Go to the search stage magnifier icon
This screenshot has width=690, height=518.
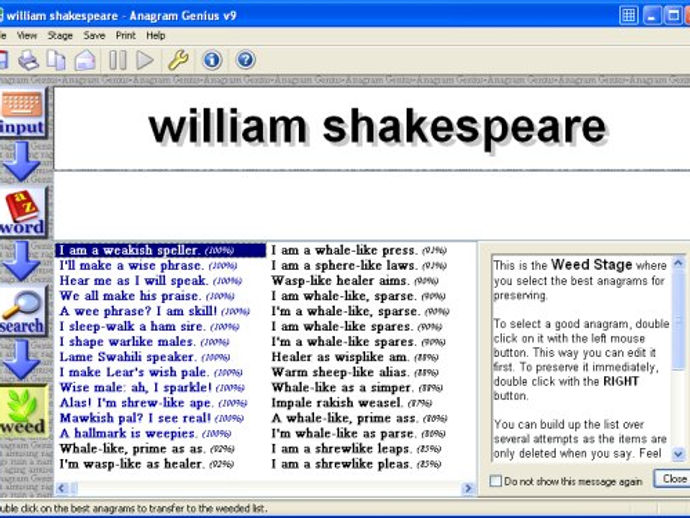pyautogui.click(x=22, y=312)
